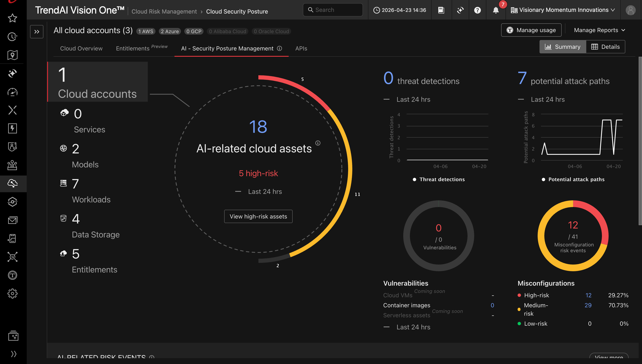Click View high-risk assets button

point(258,216)
